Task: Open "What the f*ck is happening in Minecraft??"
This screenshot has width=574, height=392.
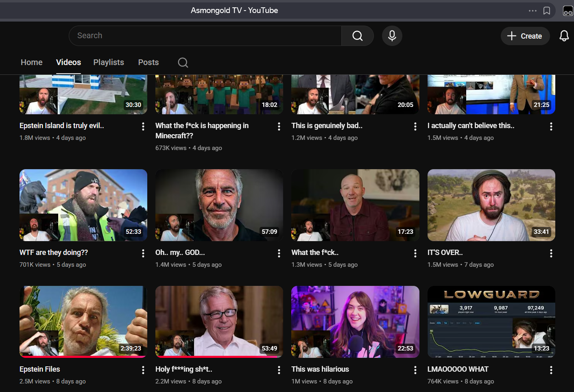Action: [x=202, y=131]
